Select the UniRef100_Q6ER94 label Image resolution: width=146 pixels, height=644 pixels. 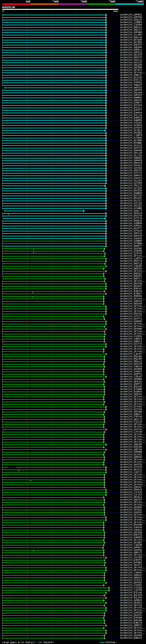coord(131,47)
